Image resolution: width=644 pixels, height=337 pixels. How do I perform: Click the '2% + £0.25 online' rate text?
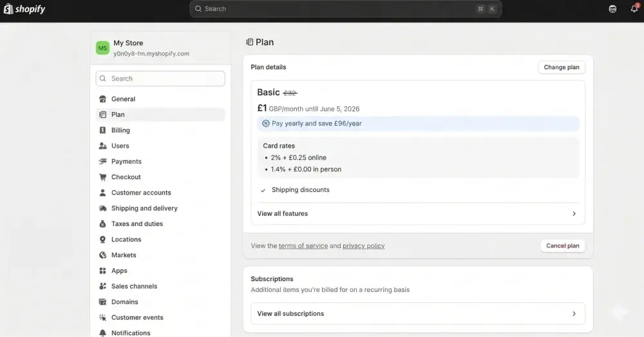299,157
